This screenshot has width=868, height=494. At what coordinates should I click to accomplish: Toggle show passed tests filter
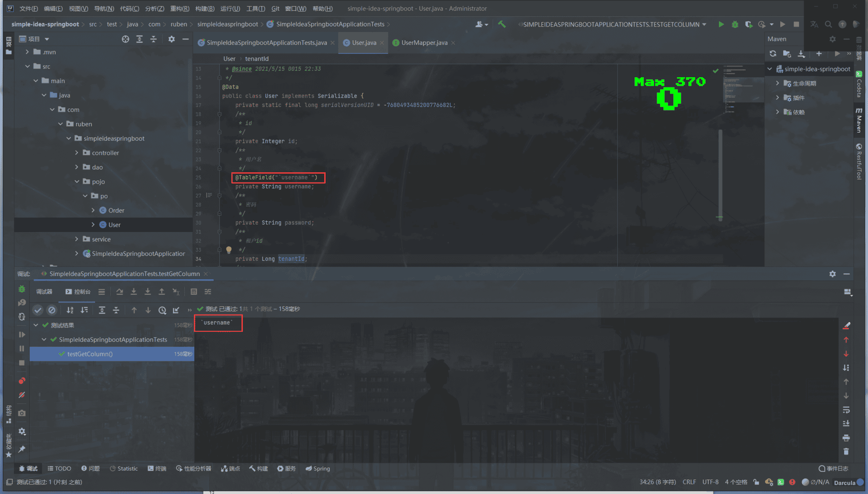pos(38,310)
